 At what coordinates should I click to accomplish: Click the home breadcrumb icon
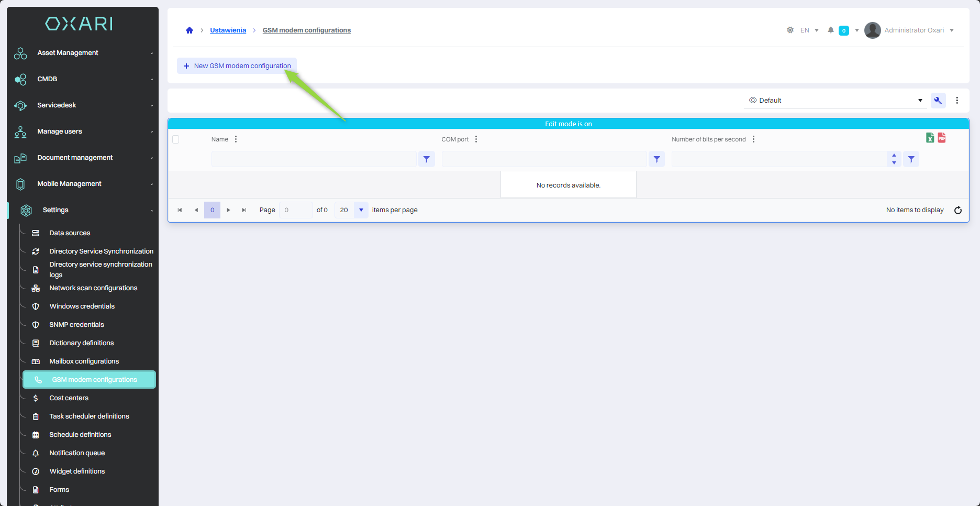pyautogui.click(x=190, y=30)
